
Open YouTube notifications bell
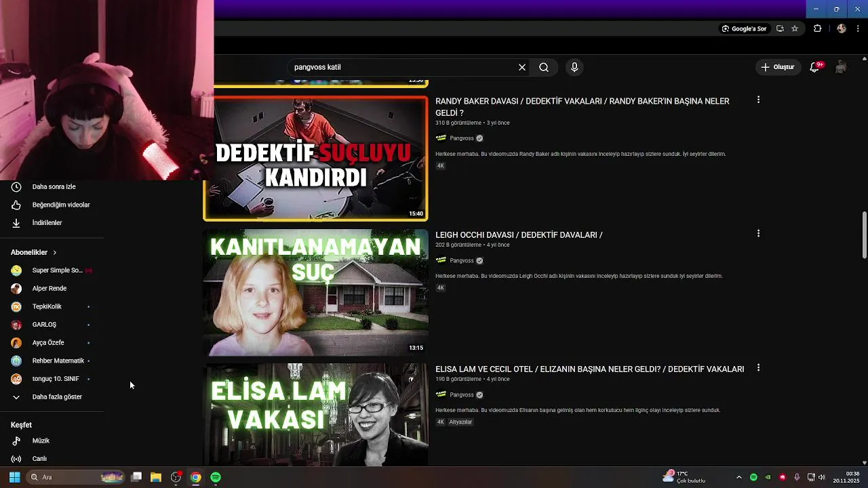tap(815, 67)
